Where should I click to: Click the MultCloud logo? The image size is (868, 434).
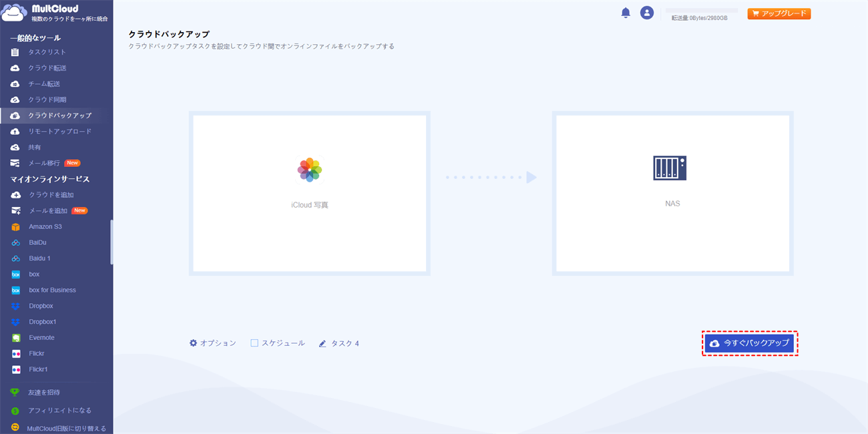coord(53,13)
